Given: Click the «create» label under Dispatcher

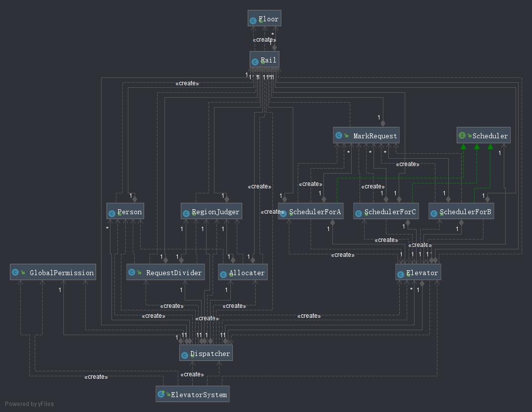Looking at the screenshot, I should [192, 374].
